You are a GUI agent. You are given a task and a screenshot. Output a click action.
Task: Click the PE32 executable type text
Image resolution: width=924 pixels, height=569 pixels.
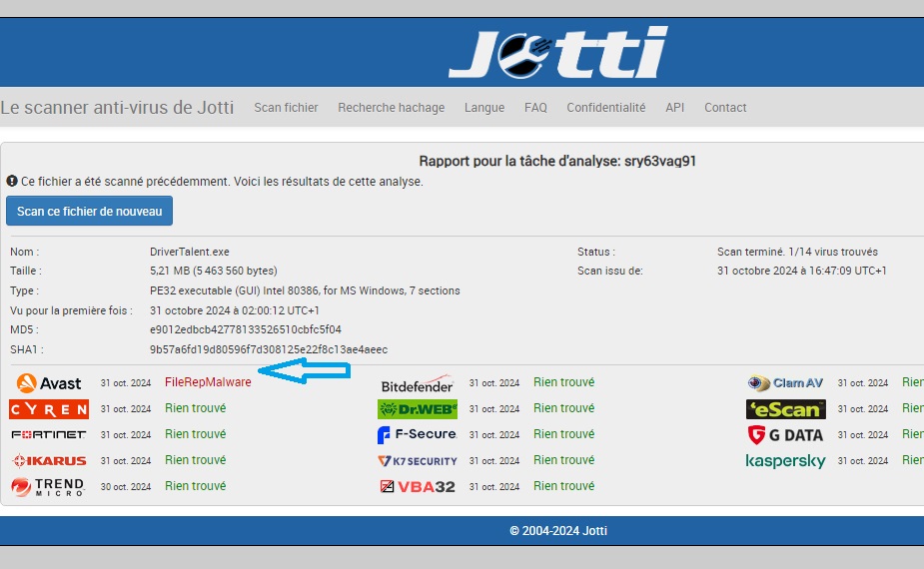(x=305, y=290)
